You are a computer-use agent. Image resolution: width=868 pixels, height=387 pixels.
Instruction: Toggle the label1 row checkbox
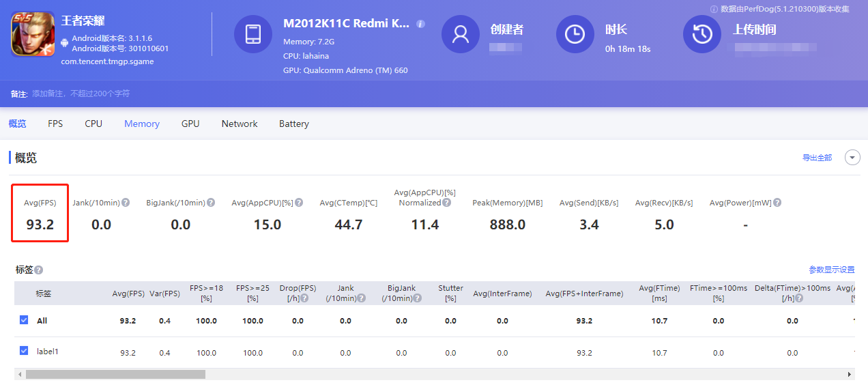(x=25, y=352)
